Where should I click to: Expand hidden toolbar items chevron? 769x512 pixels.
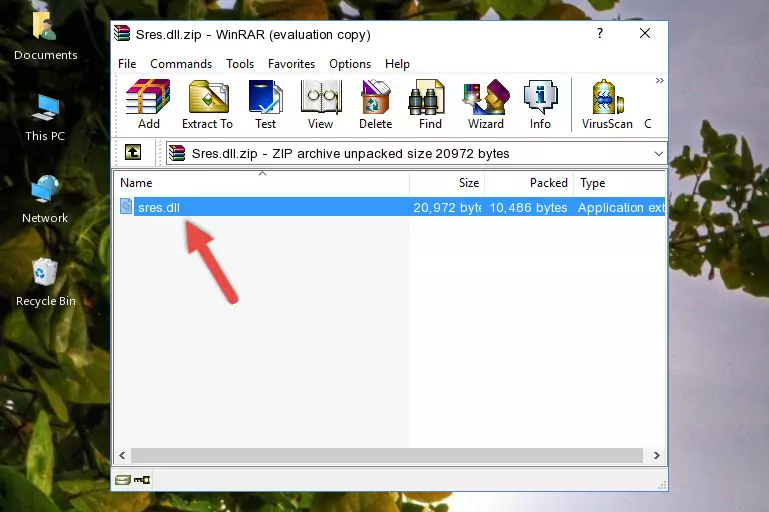tap(660, 80)
